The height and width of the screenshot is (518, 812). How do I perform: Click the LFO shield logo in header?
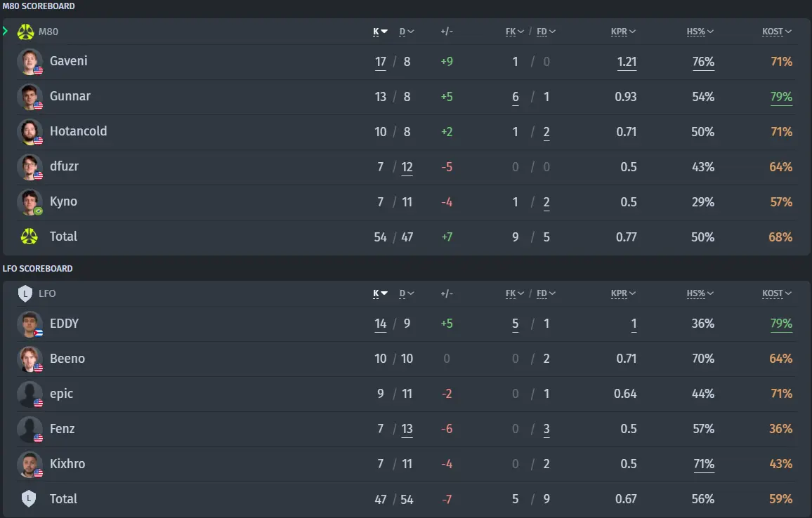pos(25,293)
